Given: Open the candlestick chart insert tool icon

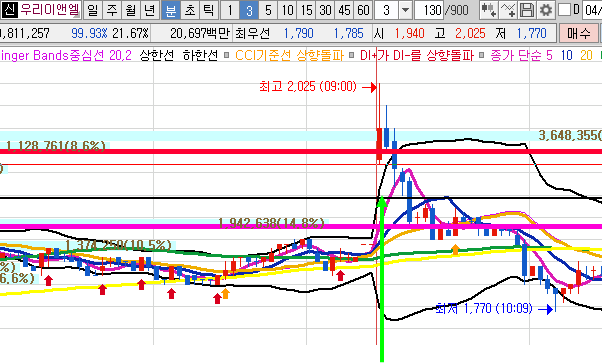Looking at the screenshot, I should coord(489,10).
